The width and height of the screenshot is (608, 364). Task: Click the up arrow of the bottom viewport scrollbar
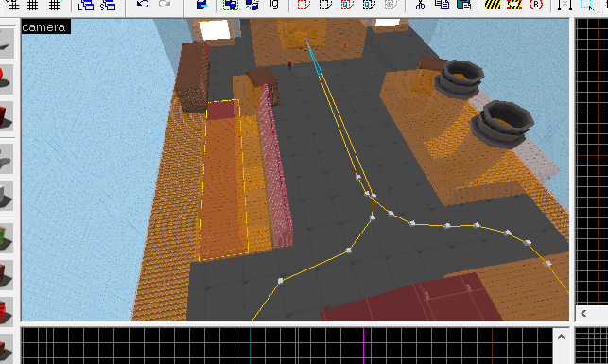561,338
